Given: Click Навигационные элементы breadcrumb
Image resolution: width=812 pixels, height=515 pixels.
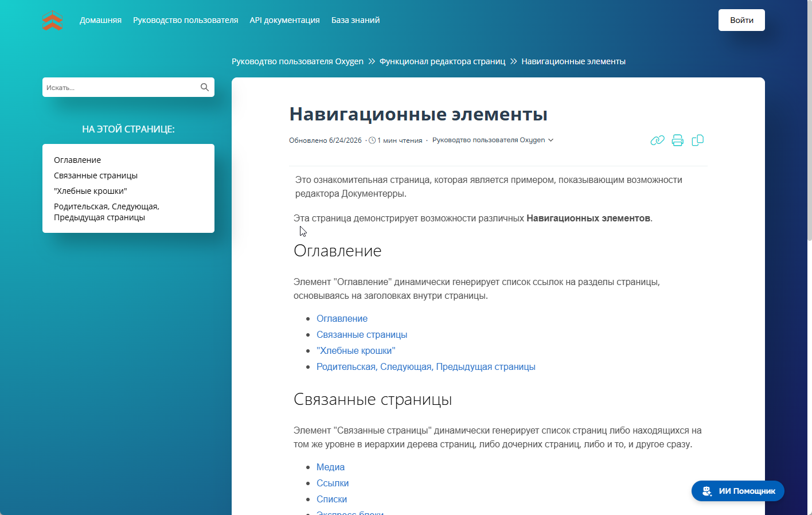Looking at the screenshot, I should (x=573, y=61).
